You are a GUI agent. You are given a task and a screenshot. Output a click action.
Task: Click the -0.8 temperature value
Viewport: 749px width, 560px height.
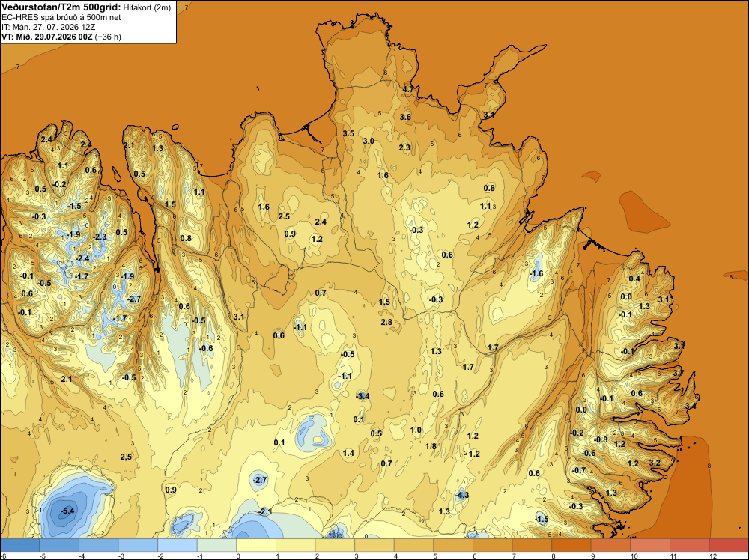(601, 439)
